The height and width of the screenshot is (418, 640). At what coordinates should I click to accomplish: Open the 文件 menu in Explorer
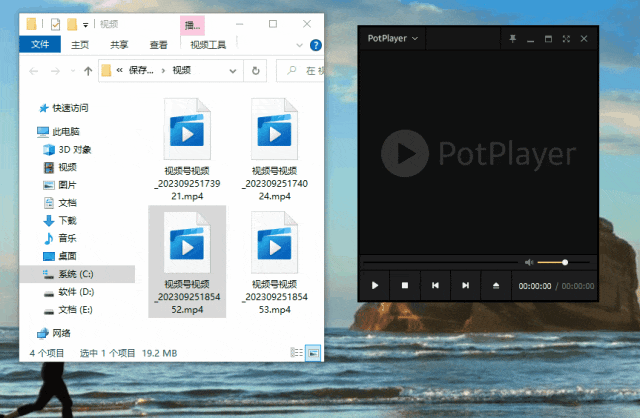coord(40,44)
